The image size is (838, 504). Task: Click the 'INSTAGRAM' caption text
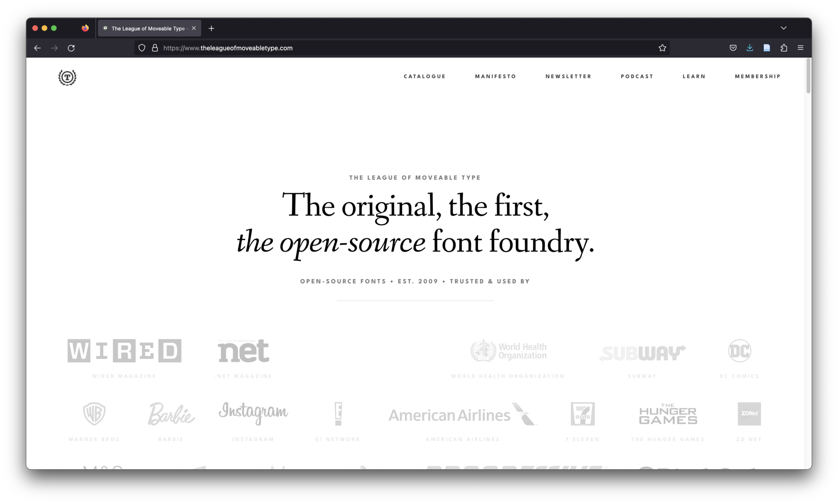click(253, 439)
